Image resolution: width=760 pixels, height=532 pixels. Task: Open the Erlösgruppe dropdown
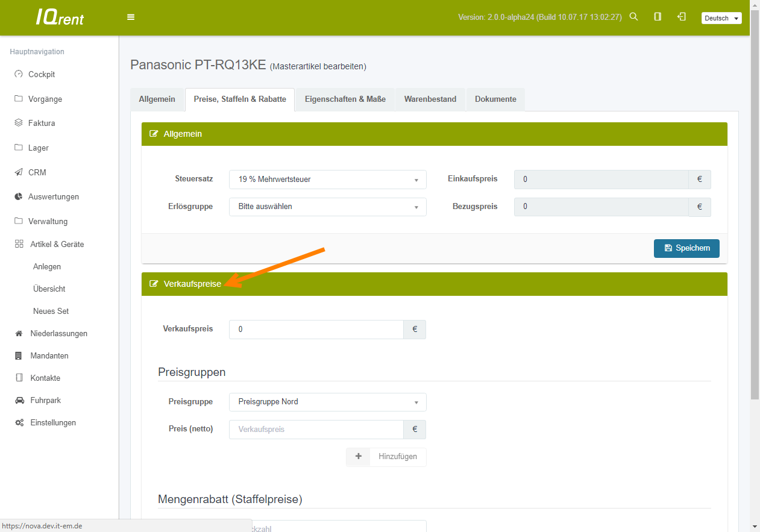[x=328, y=207]
